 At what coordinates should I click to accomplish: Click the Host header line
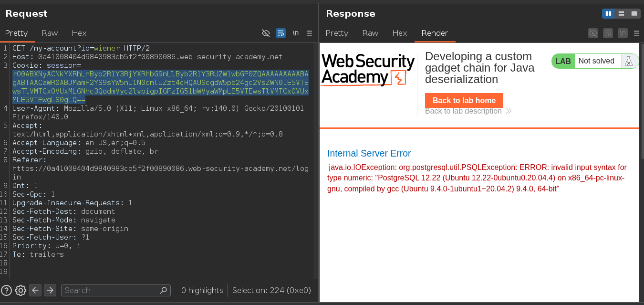pos(147,57)
